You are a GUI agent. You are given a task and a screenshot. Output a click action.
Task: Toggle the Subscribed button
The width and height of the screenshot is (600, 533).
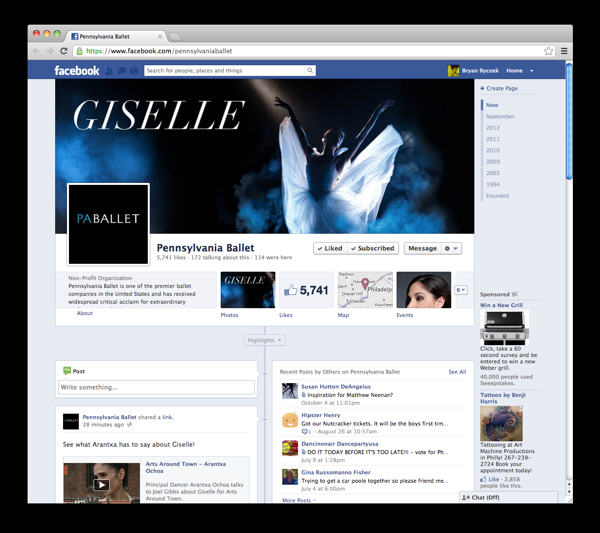(373, 248)
